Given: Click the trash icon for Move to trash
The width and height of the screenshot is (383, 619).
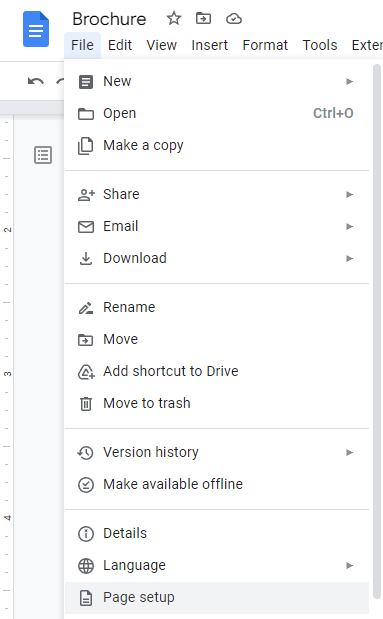Looking at the screenshot, I should click(86, 404).
